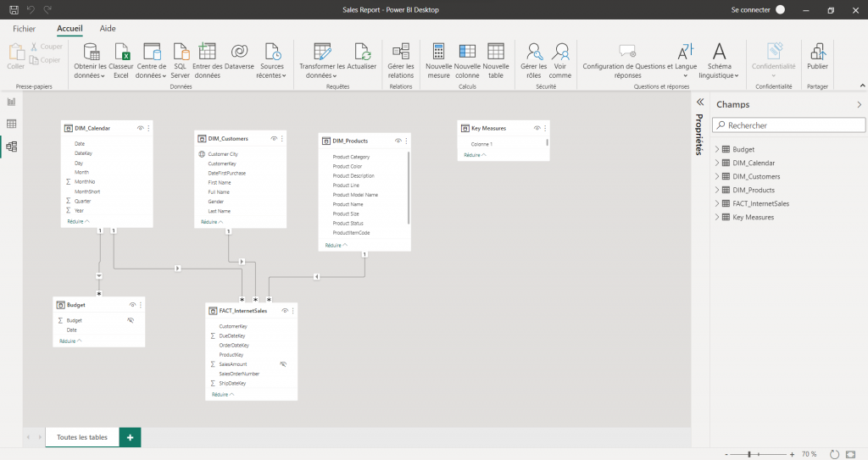Image resolution: width=868 pixels, height=460 pixels.
Task: Collapse DIM_Customers card with Réduire
Action: pyautogui.click(x=211, y=222)
